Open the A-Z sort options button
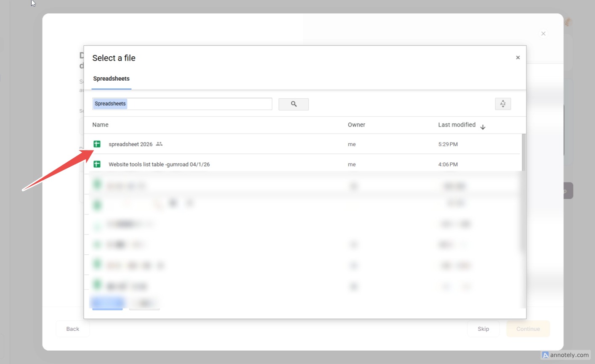The height and width of the screenshot is (364, 595). coord(502,104)
